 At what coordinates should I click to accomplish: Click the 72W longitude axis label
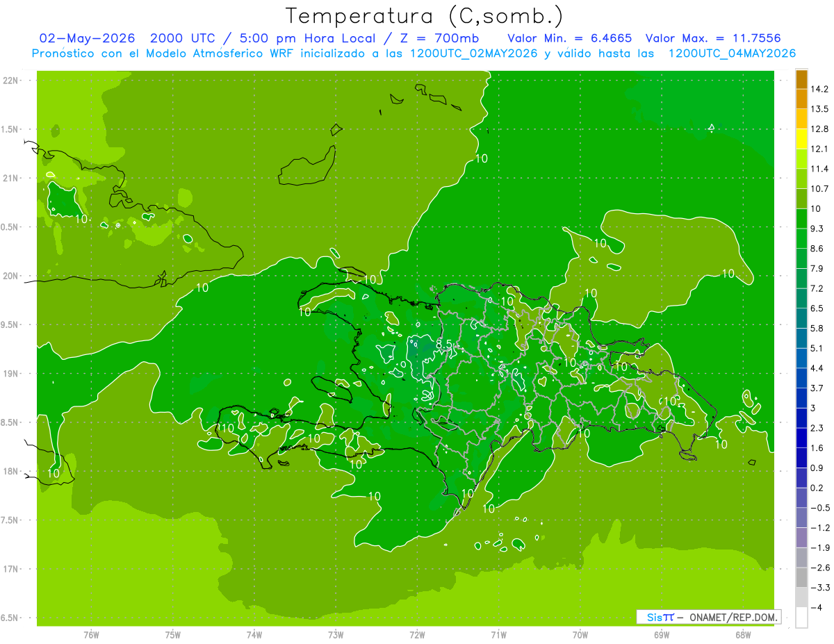click(x=417, y=634)
